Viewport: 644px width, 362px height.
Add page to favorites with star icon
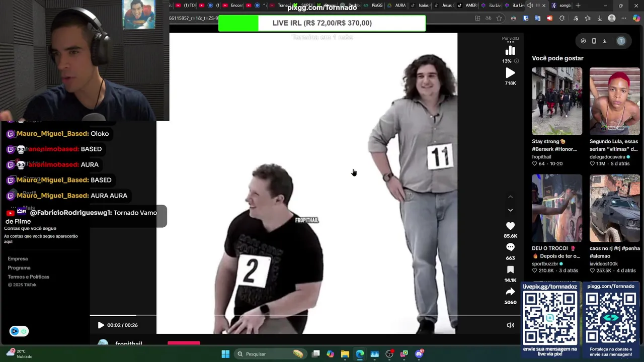click(499, 18)
